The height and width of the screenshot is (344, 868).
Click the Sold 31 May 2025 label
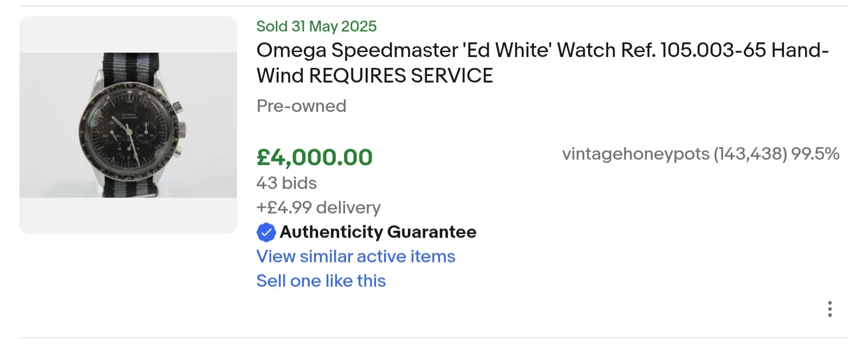316,26
